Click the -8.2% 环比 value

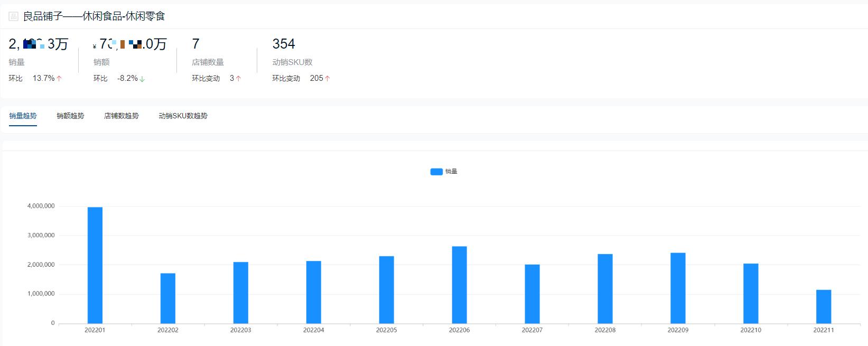tap(127, 78)
